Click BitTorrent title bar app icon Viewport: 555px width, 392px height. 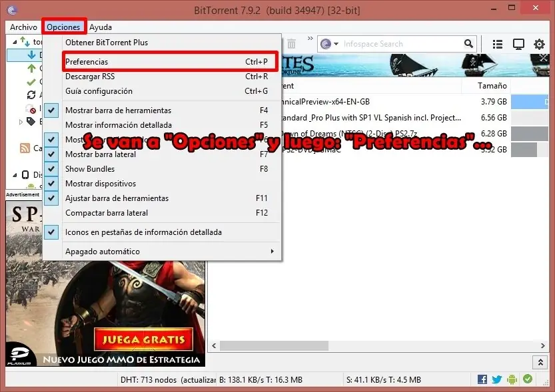click(12, 10)
